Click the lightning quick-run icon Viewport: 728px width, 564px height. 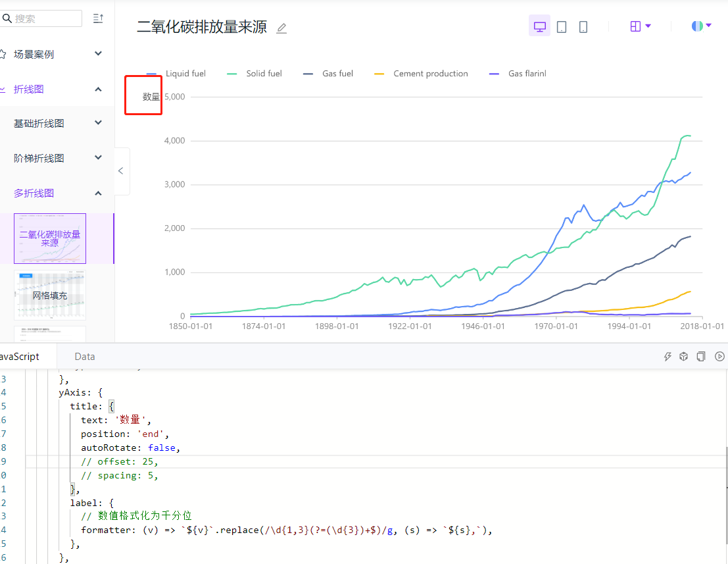pyautogui.click(x=667, y=356)
